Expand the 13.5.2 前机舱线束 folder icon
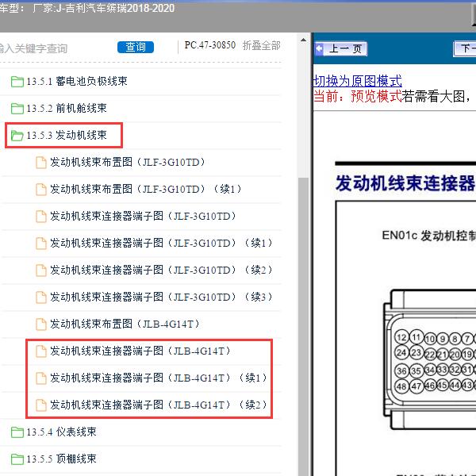 coord(17,109)
